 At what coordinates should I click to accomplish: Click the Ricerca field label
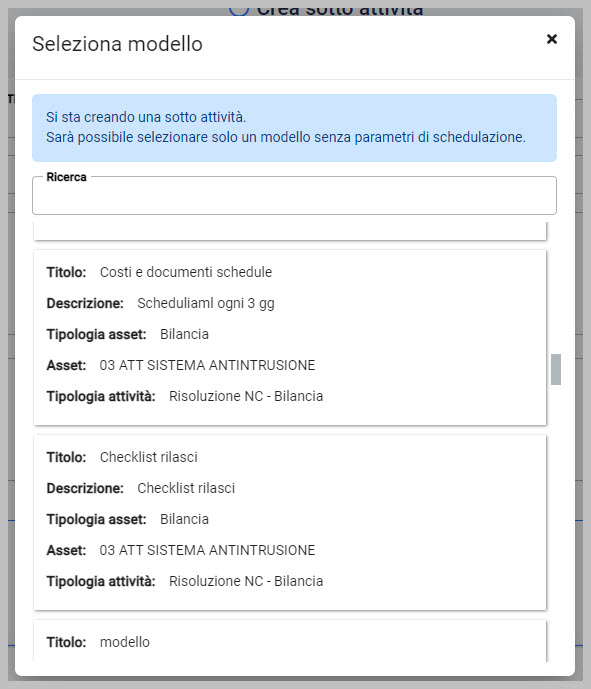(x=66, y=177)
